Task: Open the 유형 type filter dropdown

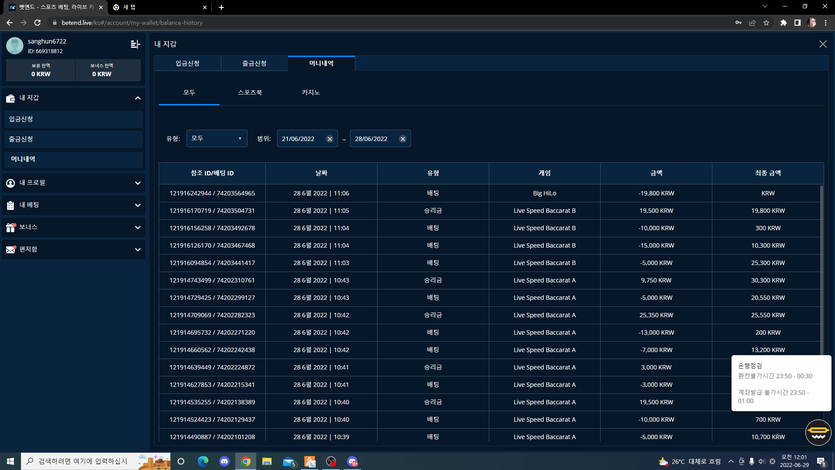Action: click(217, 138)
